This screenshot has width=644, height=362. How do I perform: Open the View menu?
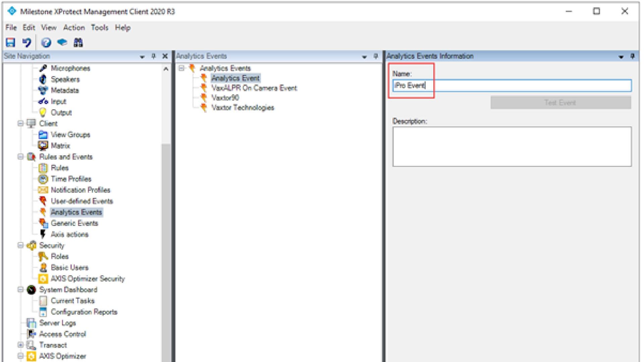[x=49, y=27]
